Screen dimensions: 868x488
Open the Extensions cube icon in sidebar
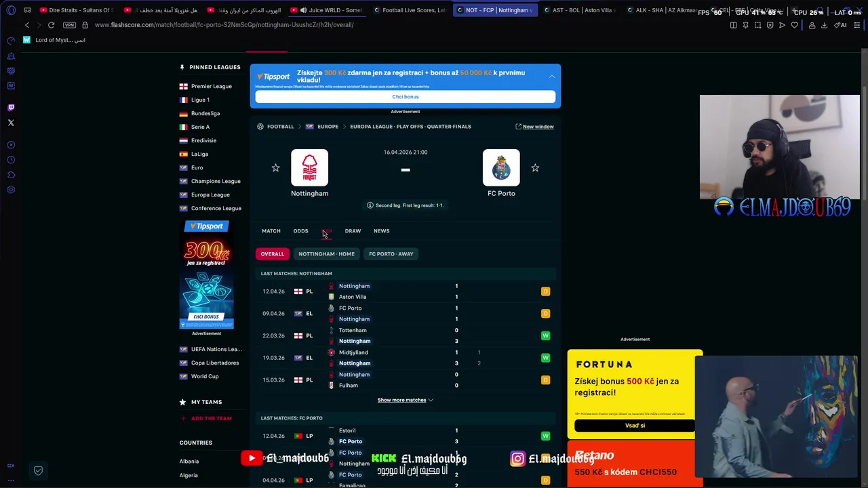11,175
